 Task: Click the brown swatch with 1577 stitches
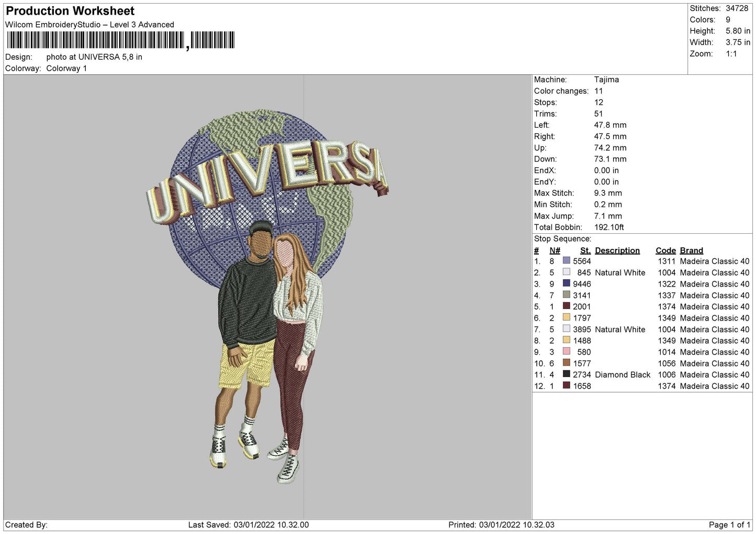pos(566,363)
